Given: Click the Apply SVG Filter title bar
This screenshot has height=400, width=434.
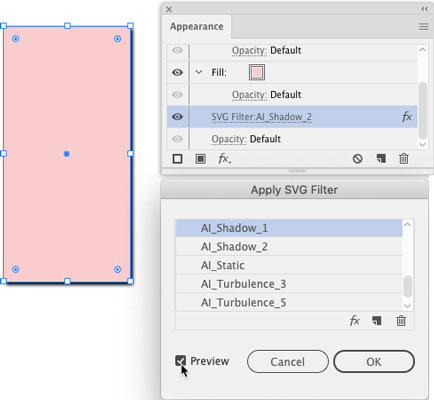Looking at the screenshot, I should [294, 190].
